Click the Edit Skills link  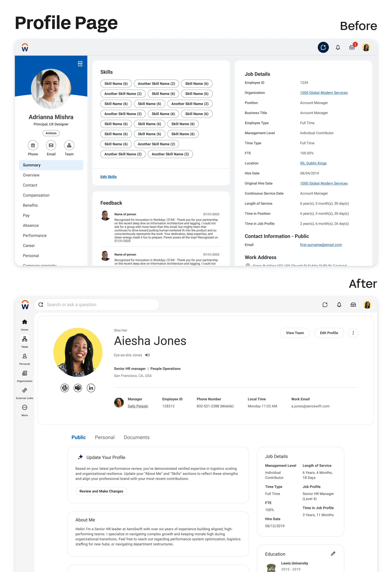[x=109, y=177]
